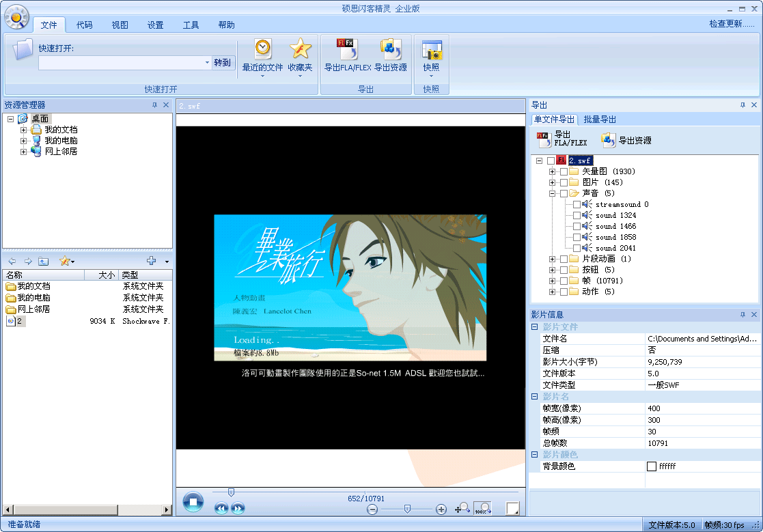Check the streamsound 0 checkbox
Image resolution: width=763 pixels, height=532 pixels.
click(577, 204)
